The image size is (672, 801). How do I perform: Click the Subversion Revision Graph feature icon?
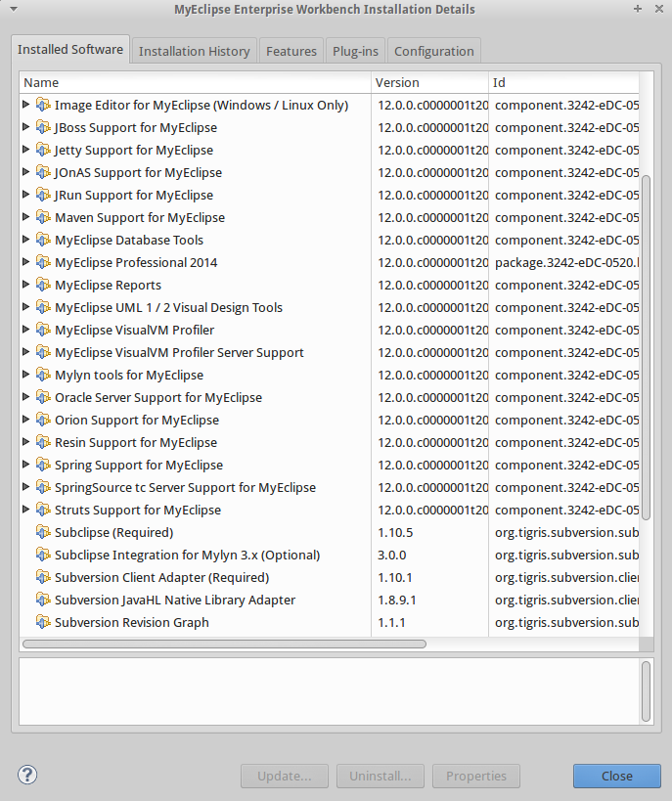coord(43,622)
